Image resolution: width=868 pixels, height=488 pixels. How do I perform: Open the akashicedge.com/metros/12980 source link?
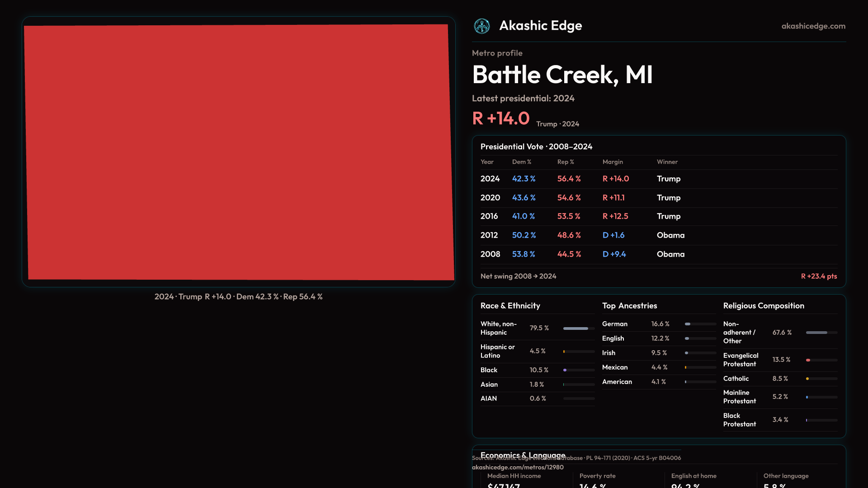click(x=518, y=467)
